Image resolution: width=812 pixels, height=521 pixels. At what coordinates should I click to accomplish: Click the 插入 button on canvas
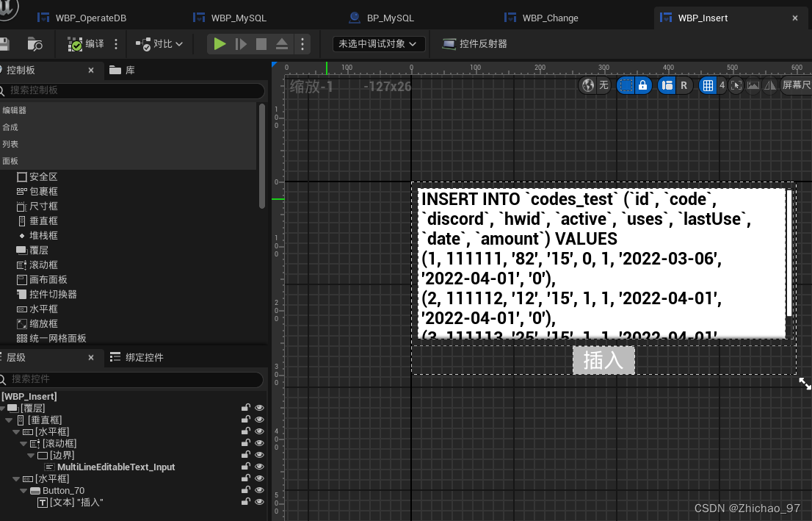pos(603,360)
